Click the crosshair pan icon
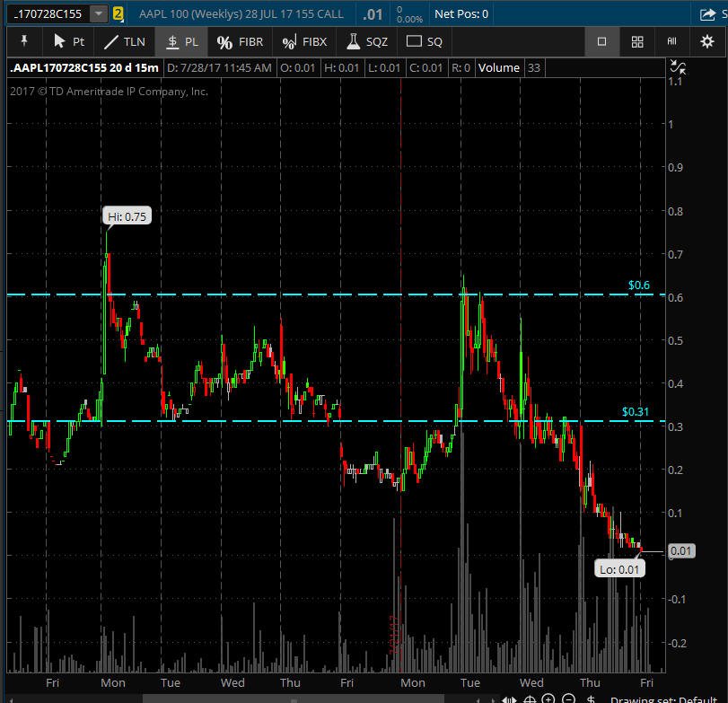 click(x=530, y=699)
